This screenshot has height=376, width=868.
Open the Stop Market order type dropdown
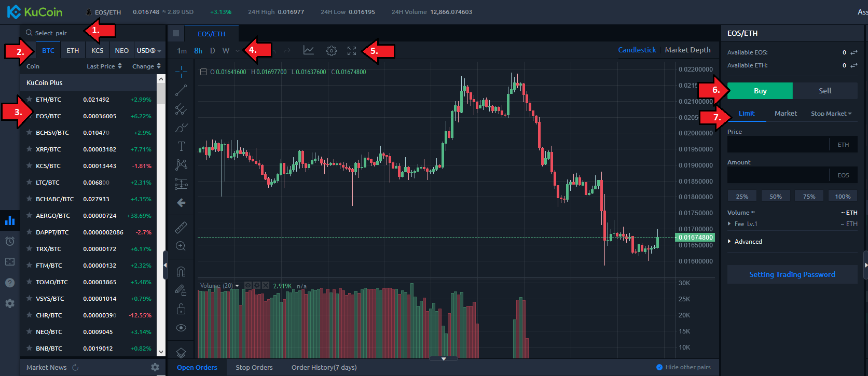pos(831,114)
